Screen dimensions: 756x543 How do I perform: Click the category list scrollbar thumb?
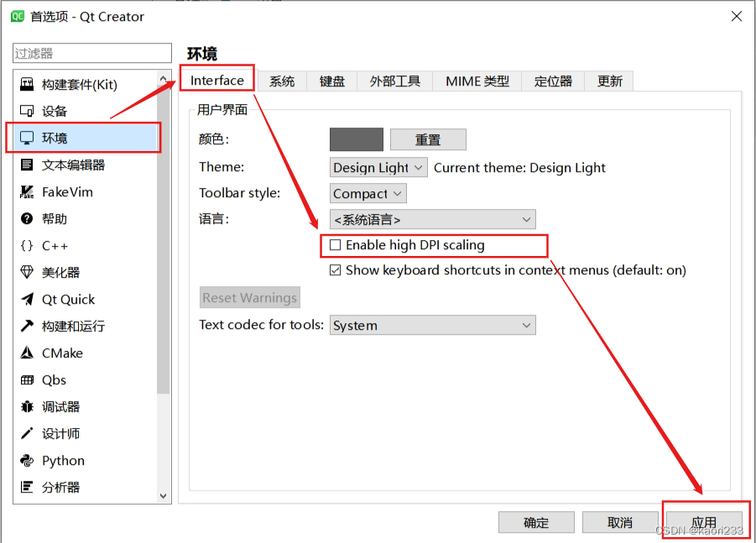tap(163, 239)
